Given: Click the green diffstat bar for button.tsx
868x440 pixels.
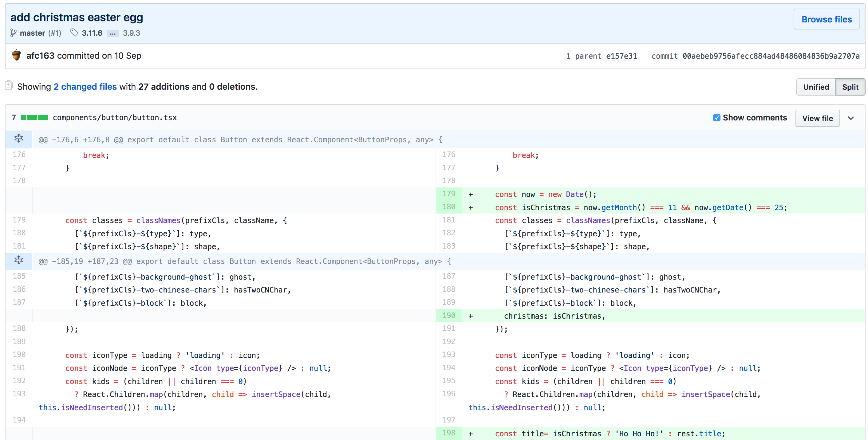Looking at the screenshot, I should tap(34, 118).
